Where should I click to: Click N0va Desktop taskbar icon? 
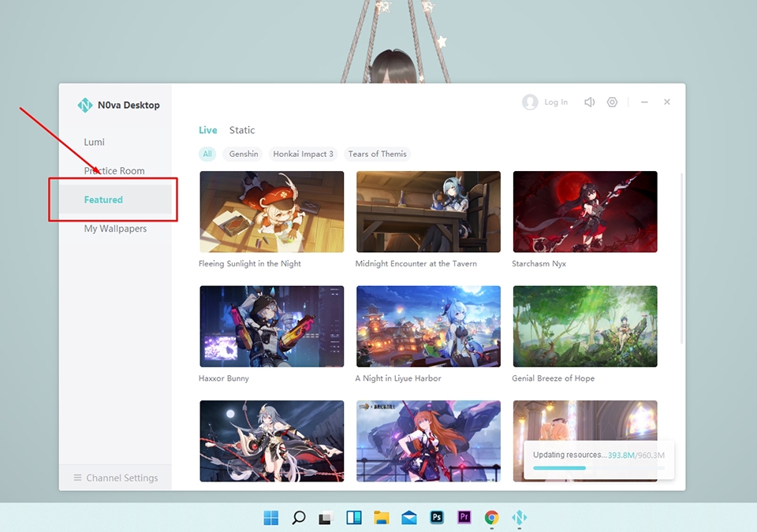coord(519,518)
